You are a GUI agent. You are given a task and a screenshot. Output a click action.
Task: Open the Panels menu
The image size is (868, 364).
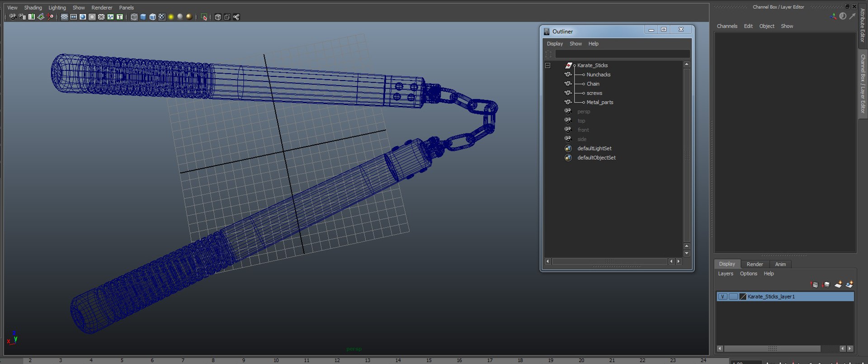[127, 8]
